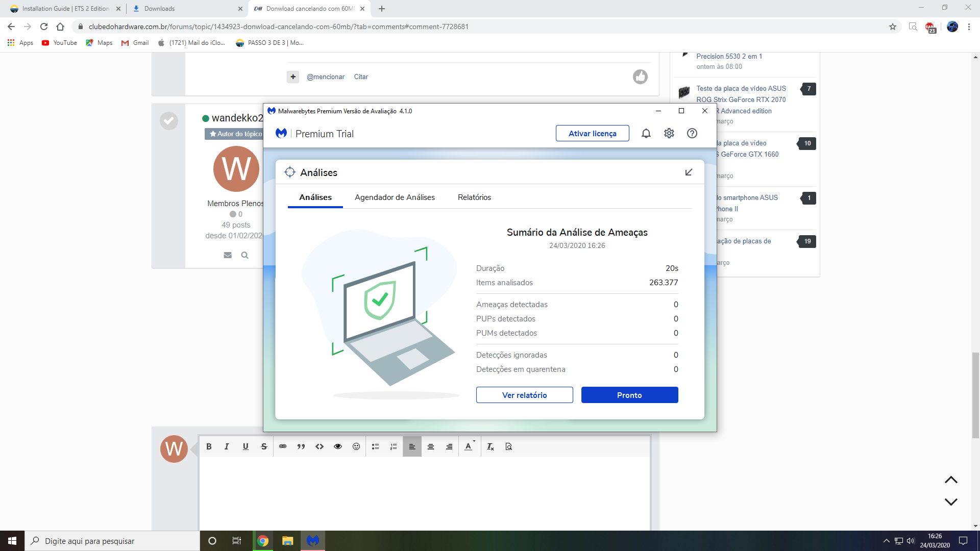
Task: Open text color picker in editor
Action: point(470,446)
